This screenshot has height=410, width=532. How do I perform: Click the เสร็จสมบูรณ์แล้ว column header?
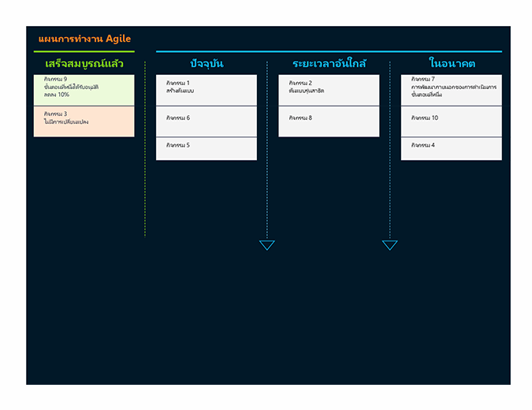84,63
